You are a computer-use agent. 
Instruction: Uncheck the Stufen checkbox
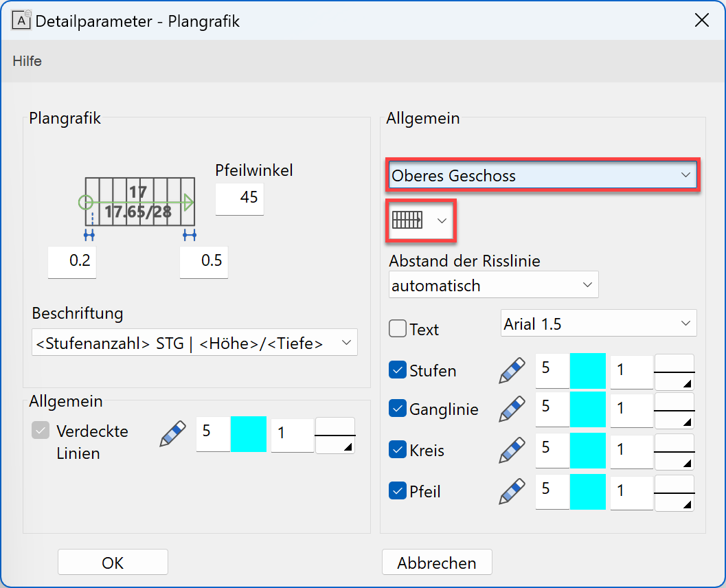click(398, 370)
